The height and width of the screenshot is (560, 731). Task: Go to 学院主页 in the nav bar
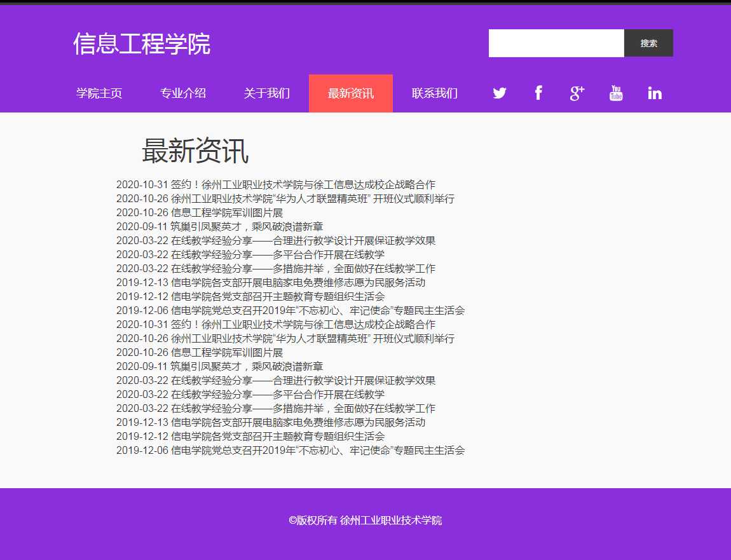(99, 93)
